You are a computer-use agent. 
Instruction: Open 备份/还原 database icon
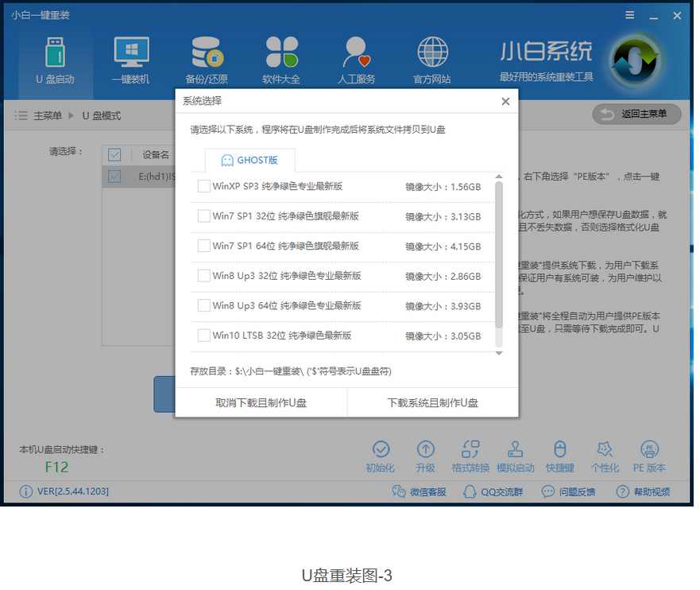pos(207,52)
